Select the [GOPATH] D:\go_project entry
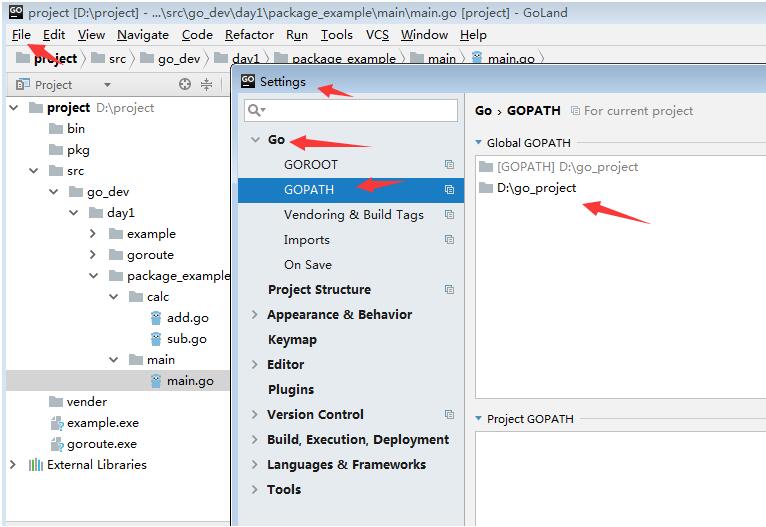Image resolution: width=766 pixels, height=527 pixels. (567, 167)
